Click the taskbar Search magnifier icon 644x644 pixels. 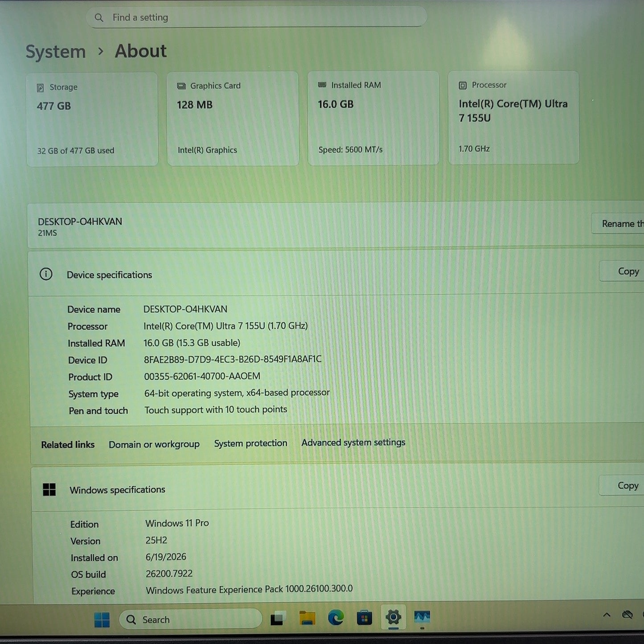[x=131, y=620]
